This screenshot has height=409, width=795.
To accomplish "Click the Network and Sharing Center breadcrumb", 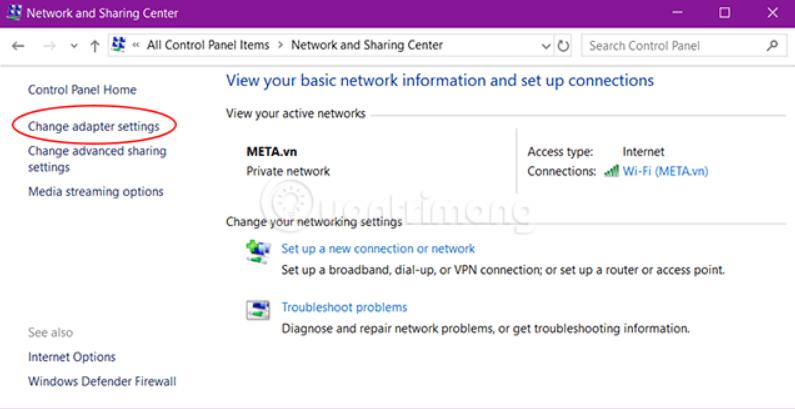I will pos(366,45).
